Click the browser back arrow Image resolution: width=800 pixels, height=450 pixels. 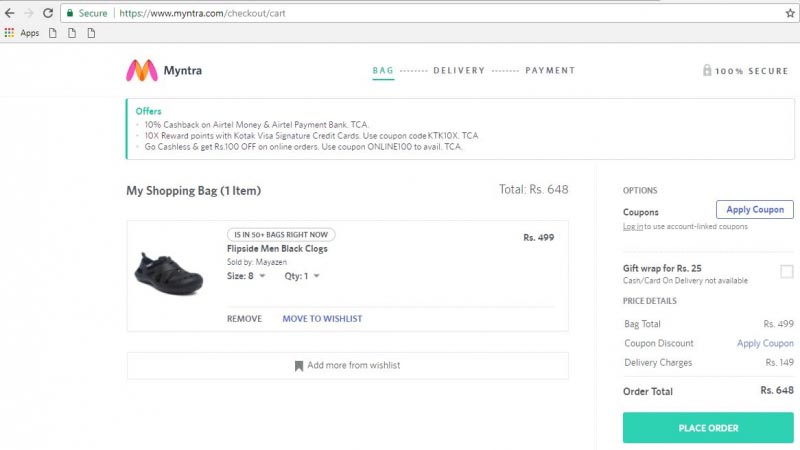(x=9, y=13)
